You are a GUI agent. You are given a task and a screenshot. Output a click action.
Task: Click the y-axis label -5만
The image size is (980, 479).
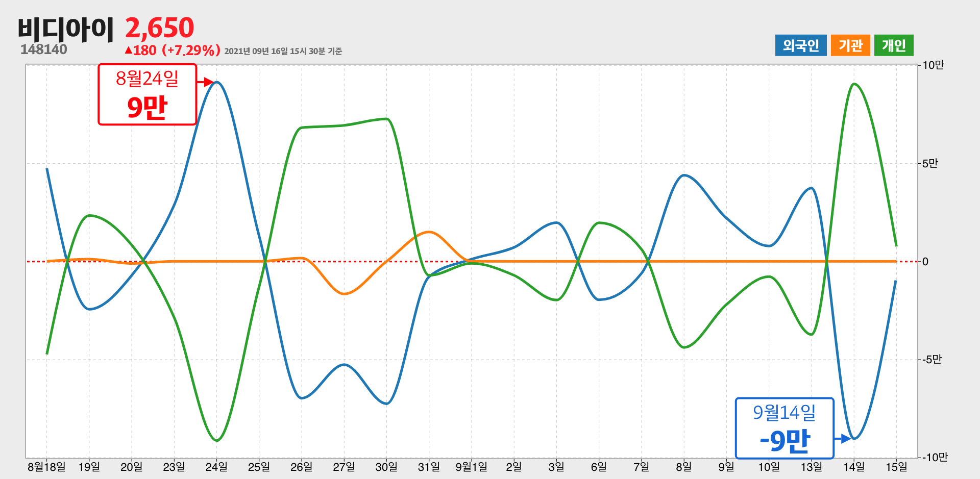[x=932, y=360]
